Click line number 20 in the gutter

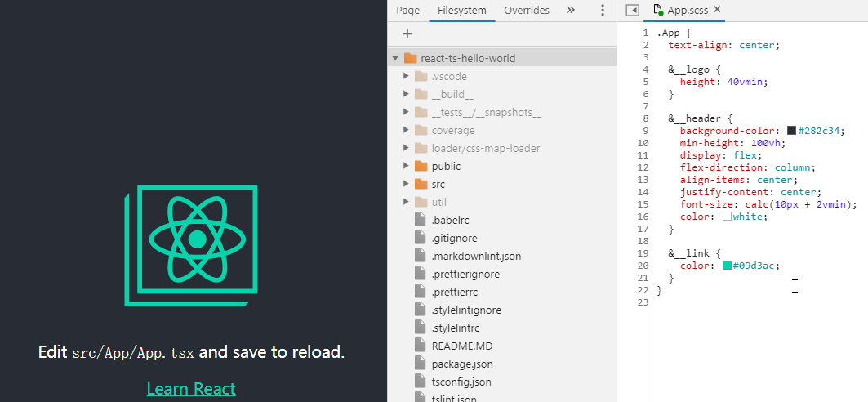[643, 266]
